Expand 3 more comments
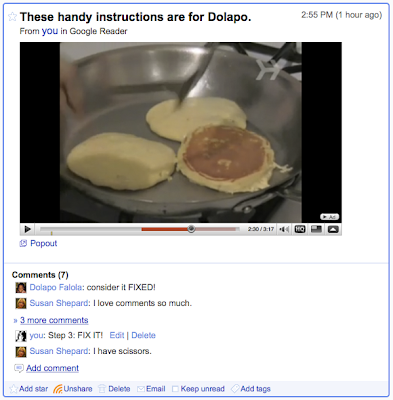Screen dimensions: 393x400 click(54, 320)
